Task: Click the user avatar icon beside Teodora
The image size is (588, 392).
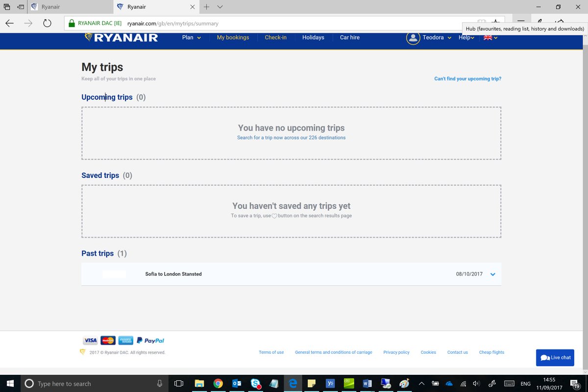Action: tap(413, 38)
